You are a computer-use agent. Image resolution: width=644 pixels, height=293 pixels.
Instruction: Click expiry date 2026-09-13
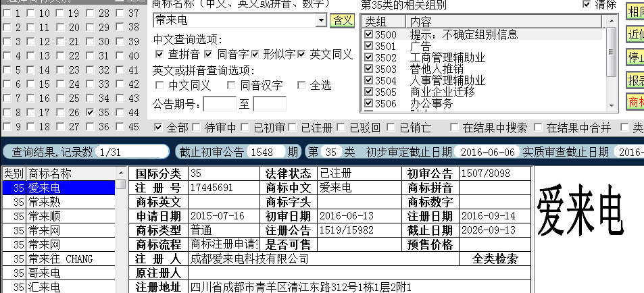[x=489, y=230]
